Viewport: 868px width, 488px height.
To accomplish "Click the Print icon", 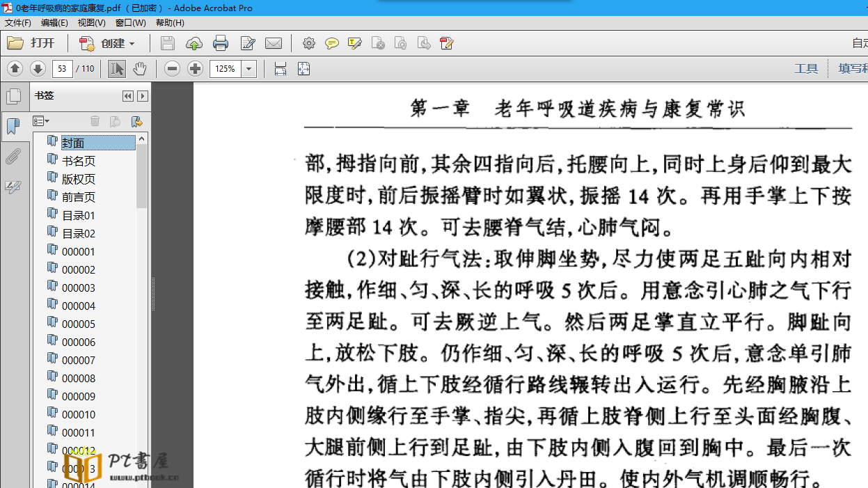I will [221, 43].
